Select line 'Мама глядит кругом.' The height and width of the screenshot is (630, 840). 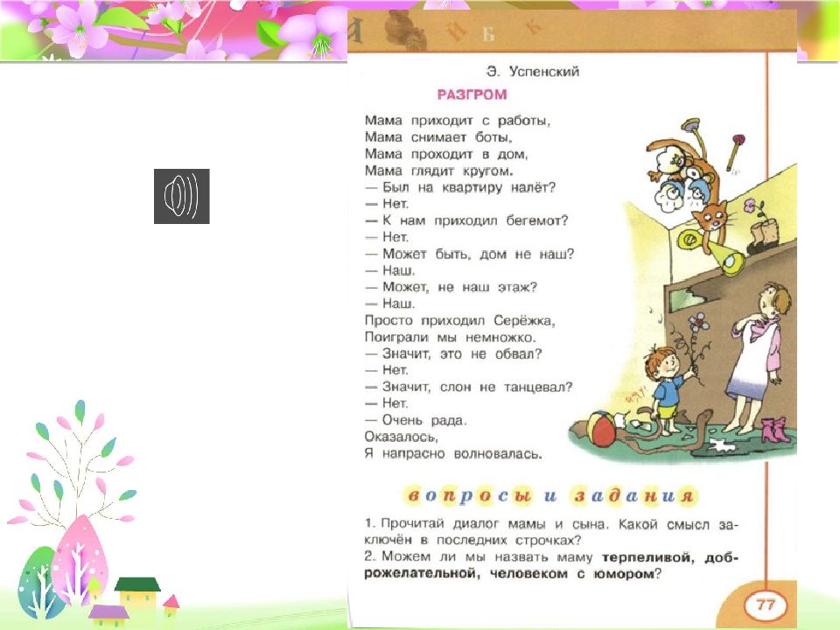point(438,171)
